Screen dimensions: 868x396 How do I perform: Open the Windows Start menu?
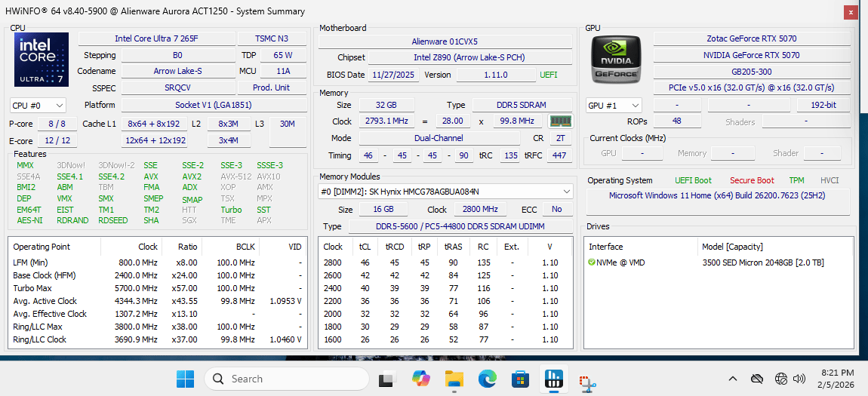pos(186,379)
